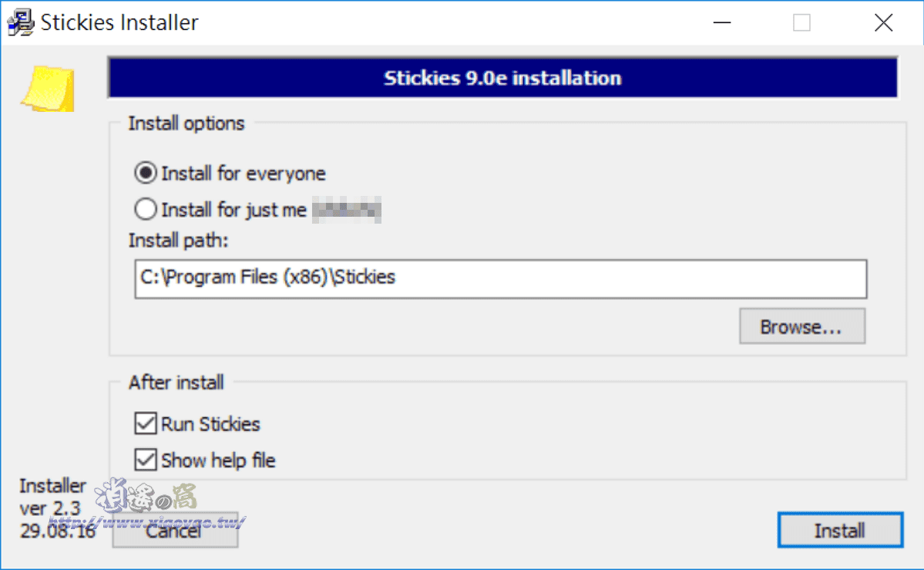
Task: Click the 'Stickies Installer' window title
Action: pyautogui.click(x=121, y=22)
